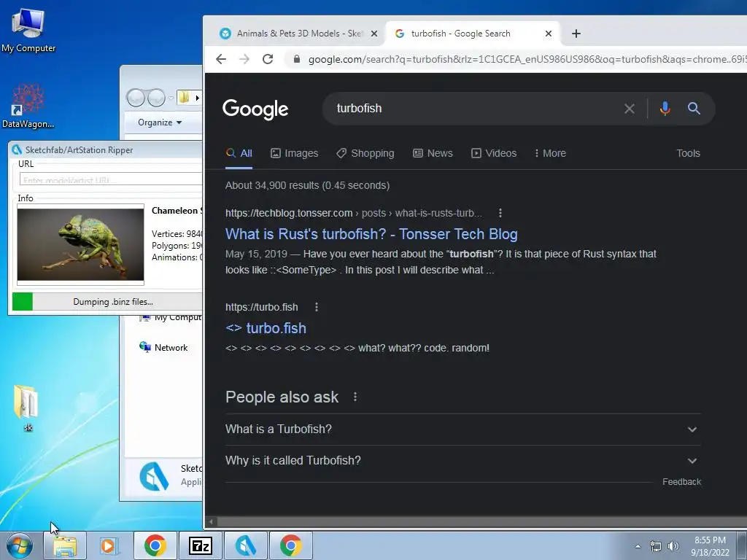Screen dimensions: 747x560
Task: Open My Computer desktop icon
Action: click(28, 30)
